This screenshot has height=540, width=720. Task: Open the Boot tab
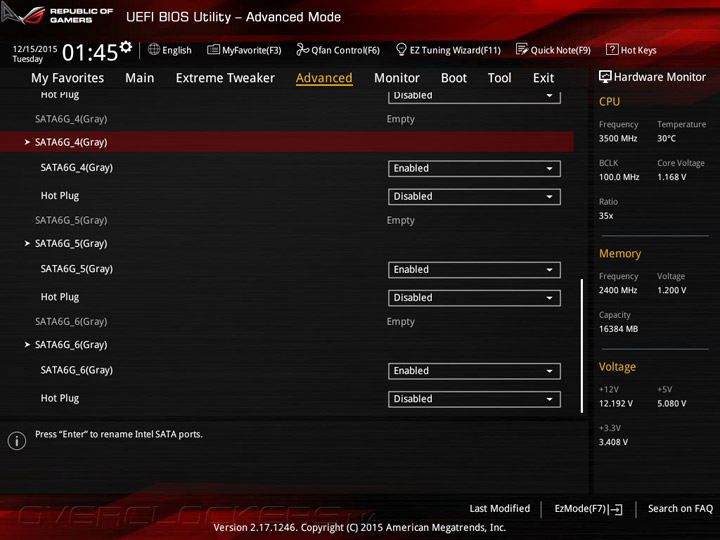pyautogui.click(x=454, y=78)
